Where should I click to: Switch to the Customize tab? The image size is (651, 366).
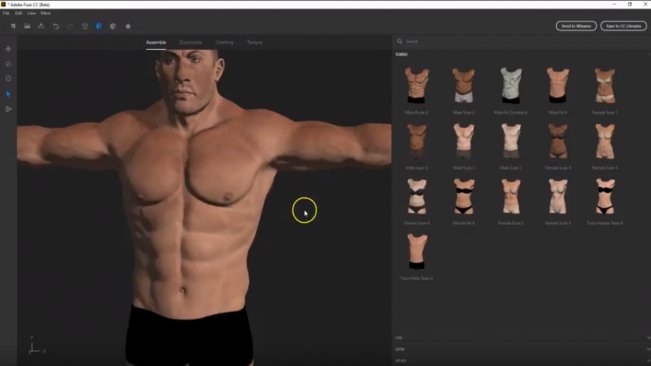tap(191, 42)
